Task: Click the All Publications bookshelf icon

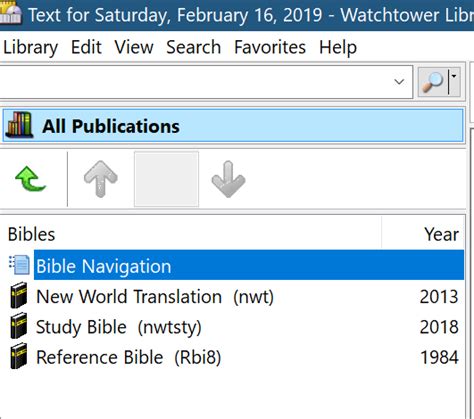Action: pyautogui.click(x=20, y=125)
